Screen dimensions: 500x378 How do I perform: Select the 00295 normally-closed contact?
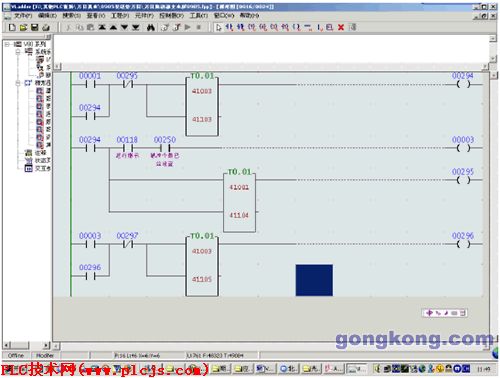(x=128, y=84)
